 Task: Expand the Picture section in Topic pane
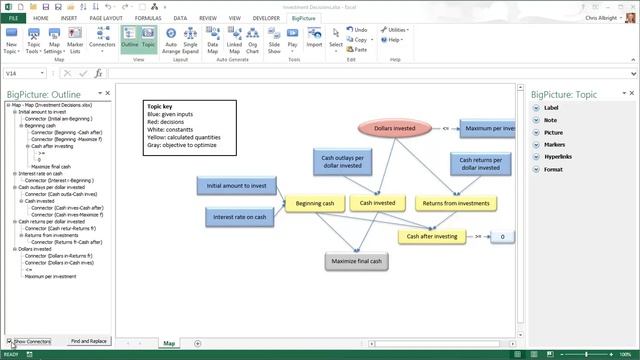pyautogui.click(x=536, y=133)
